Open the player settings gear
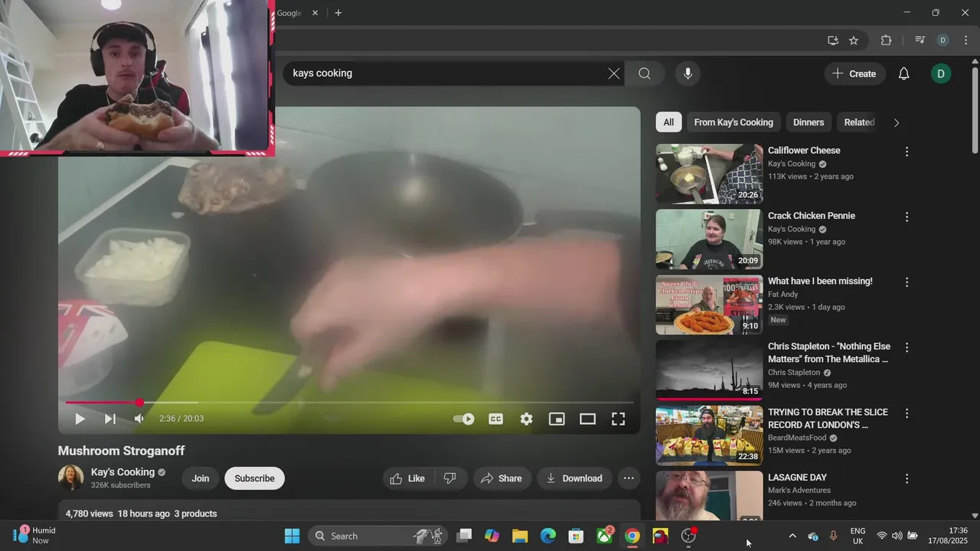980x551 pixels. point(527,419)
